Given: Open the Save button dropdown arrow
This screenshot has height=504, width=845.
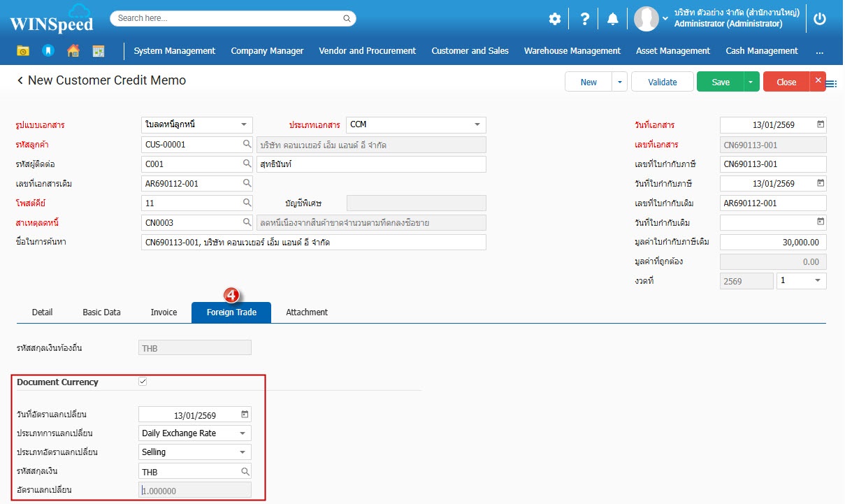Looking at the screenshot, I should (751, 82).
